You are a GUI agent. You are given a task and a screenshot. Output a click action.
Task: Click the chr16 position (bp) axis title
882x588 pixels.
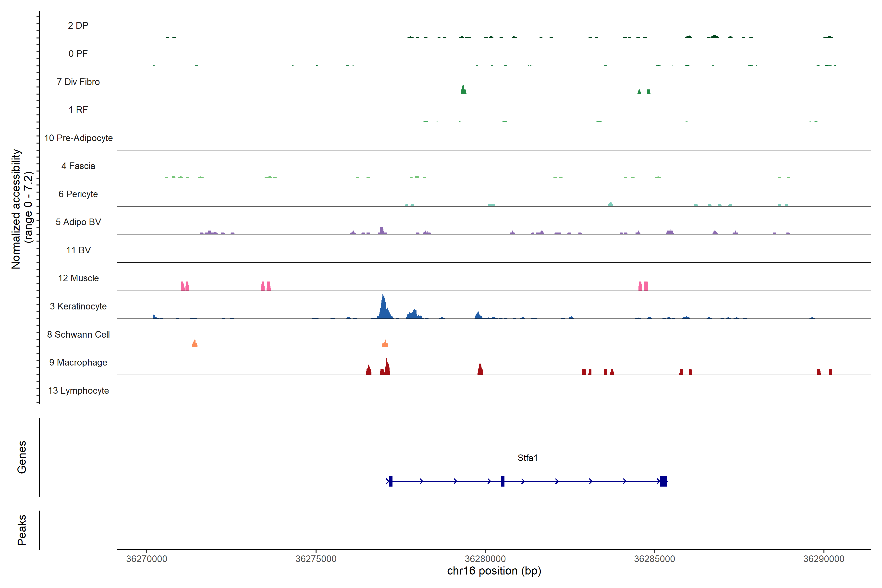494,571
